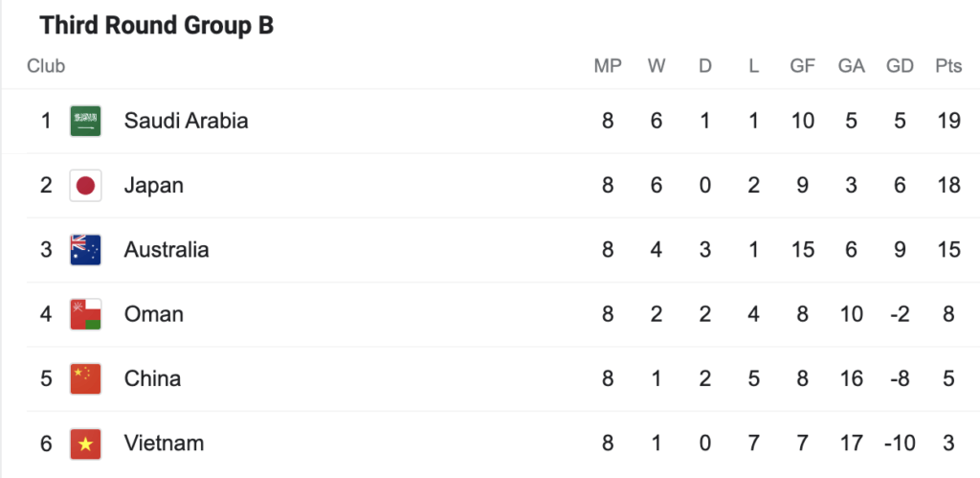Select Saudi Arabia's 19 points value
Image resolution: width=980 pixels, height=478 pixels.
coord(948,121)
